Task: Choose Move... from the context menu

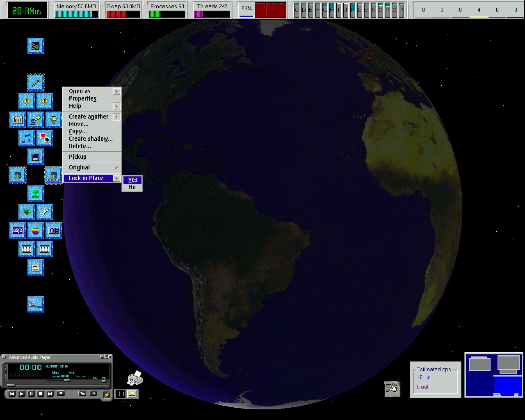Action: [92, 124]
